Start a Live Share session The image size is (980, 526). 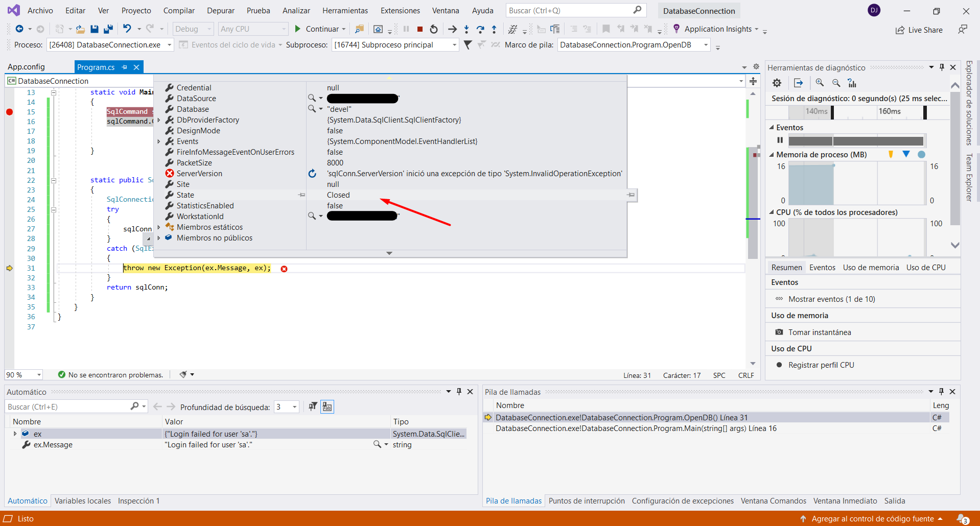point(919,30)
